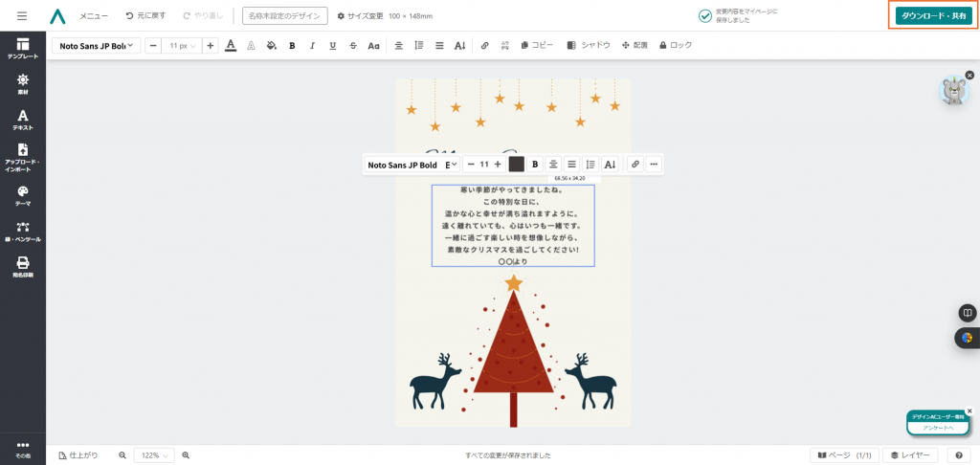Open the dark color swatch in floating toolbar

(516, 165)
